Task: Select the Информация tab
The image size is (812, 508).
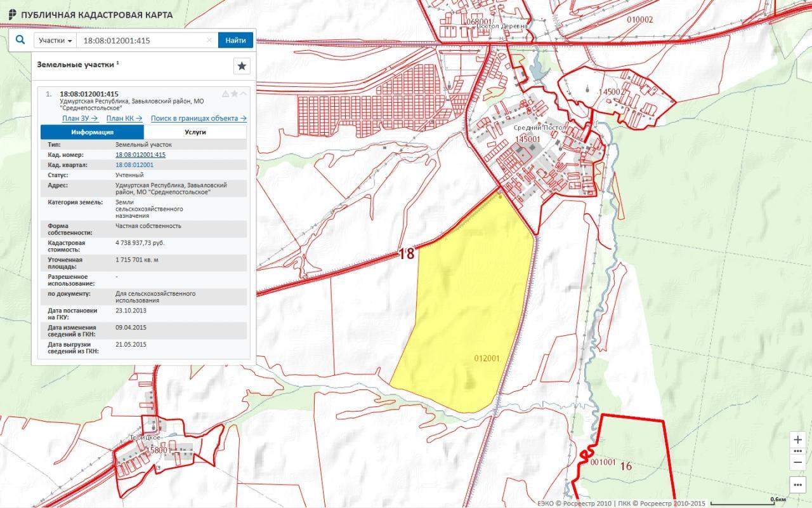Action: (93, 132)
